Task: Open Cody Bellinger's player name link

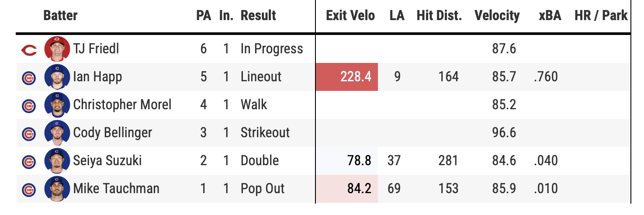Action: point(113,133)
